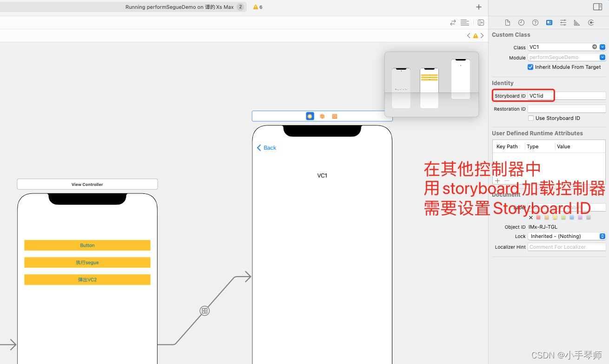Viewport: 609px width, 364px height.
Task: Click the yellow-buttons screen in the minimap
Action: [429, 88]
